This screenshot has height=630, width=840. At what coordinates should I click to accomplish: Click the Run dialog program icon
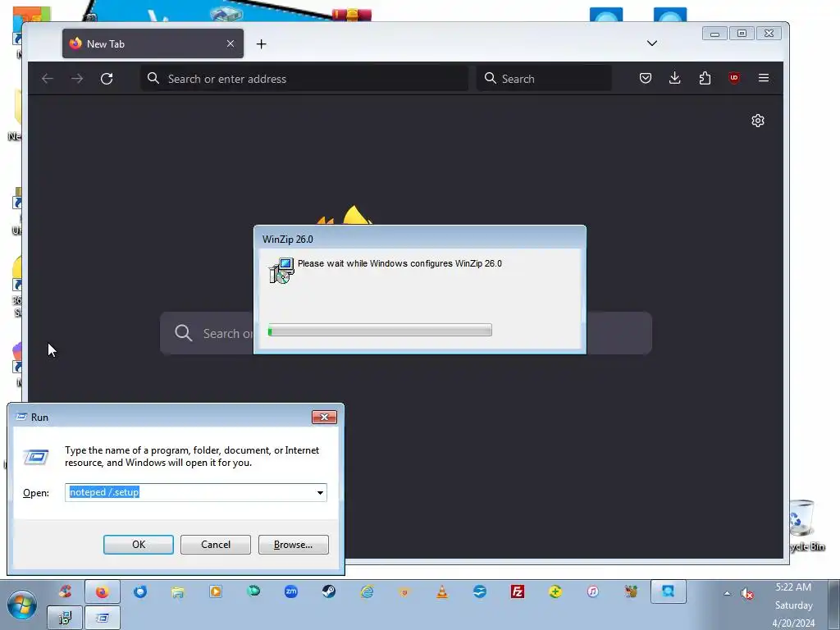pyautogui.click(x=36, y=457)
